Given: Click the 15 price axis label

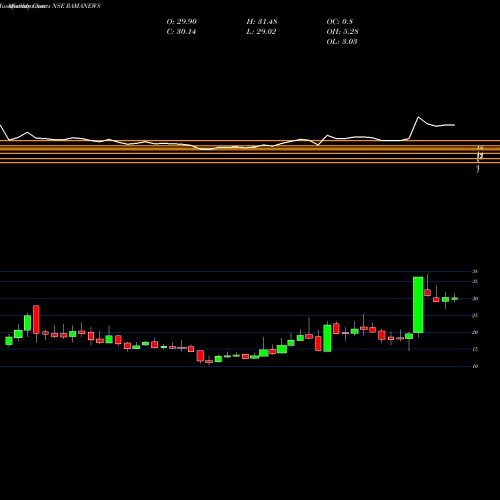Looking at the screenshot, I should [475, 349].
